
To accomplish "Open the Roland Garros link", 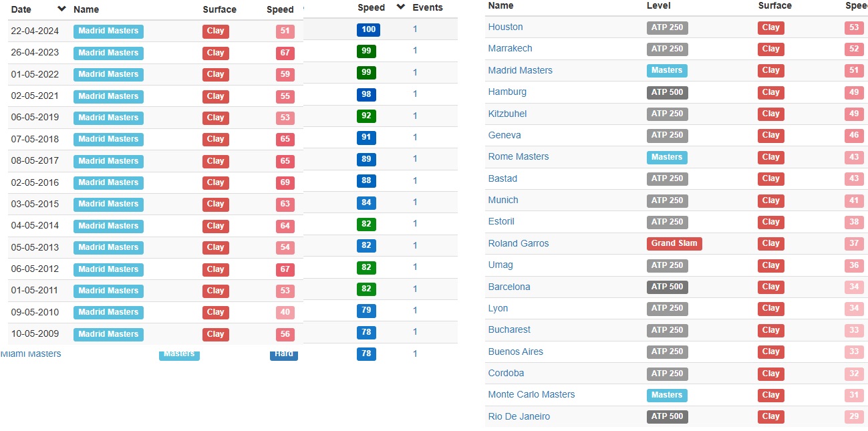I will 519,243.
